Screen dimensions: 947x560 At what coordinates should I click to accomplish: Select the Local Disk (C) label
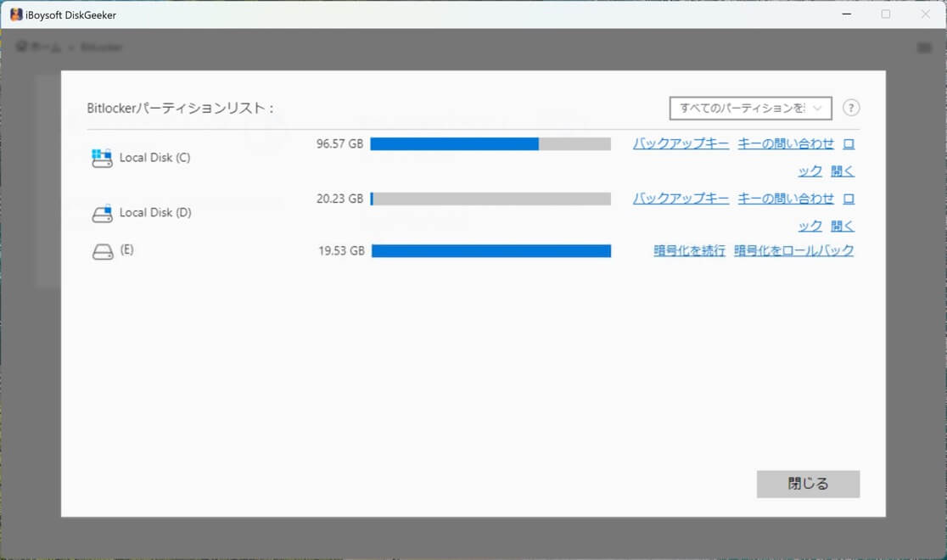click(x=154, y=158)
